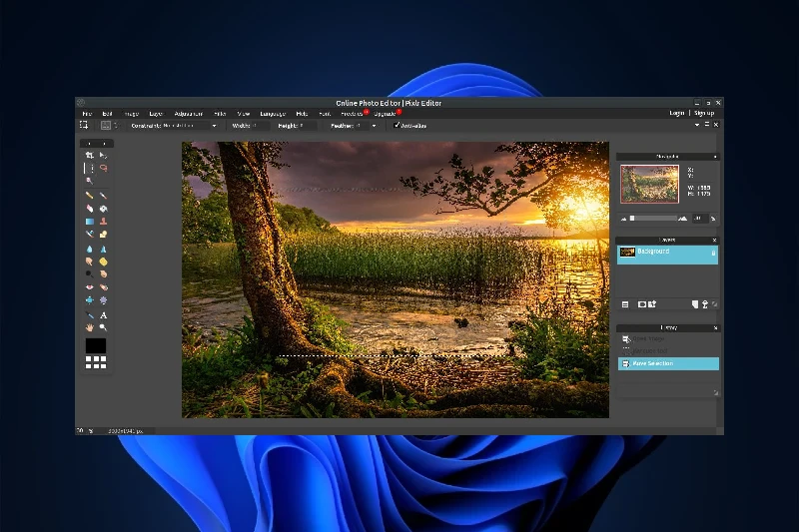This screenshot has width=799, height=532.
Task: Select the Lasso tool
Action: (103, 169)
